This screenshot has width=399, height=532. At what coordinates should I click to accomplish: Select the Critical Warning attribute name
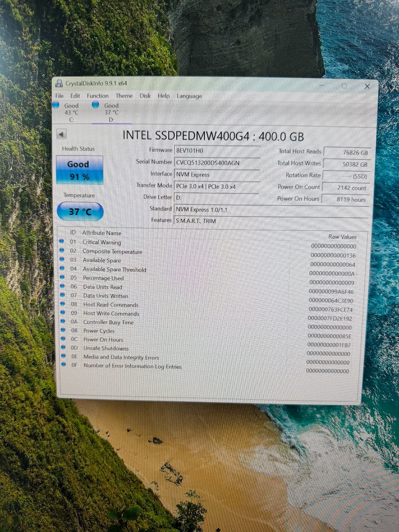point(102,242)
